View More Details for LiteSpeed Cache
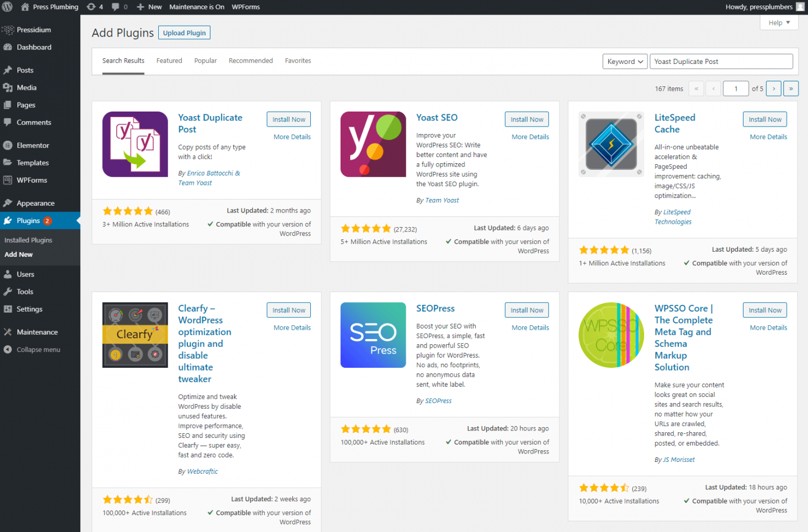 click(x=769, y=137)
